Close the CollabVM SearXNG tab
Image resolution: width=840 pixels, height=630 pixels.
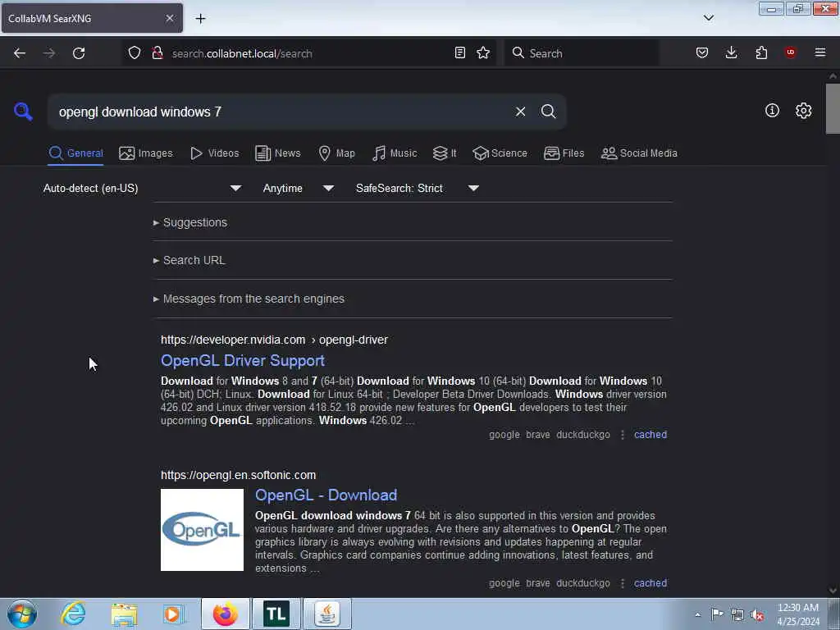click(169, 18)
